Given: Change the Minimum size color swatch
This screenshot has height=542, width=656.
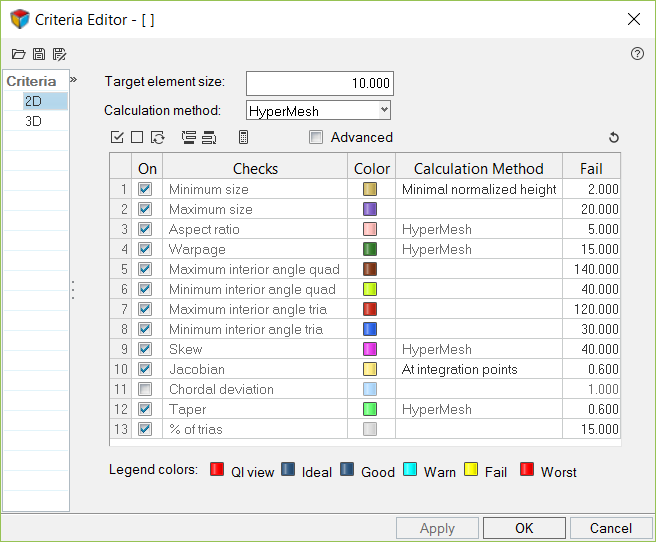Looking at the screenshot, I should [x=370, y=189].
